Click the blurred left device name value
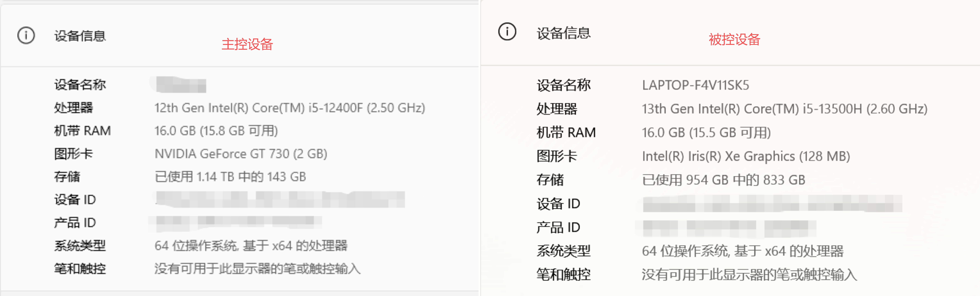Image resolution: width=980 pixels, height=296 pixels. tap(181, 85)
